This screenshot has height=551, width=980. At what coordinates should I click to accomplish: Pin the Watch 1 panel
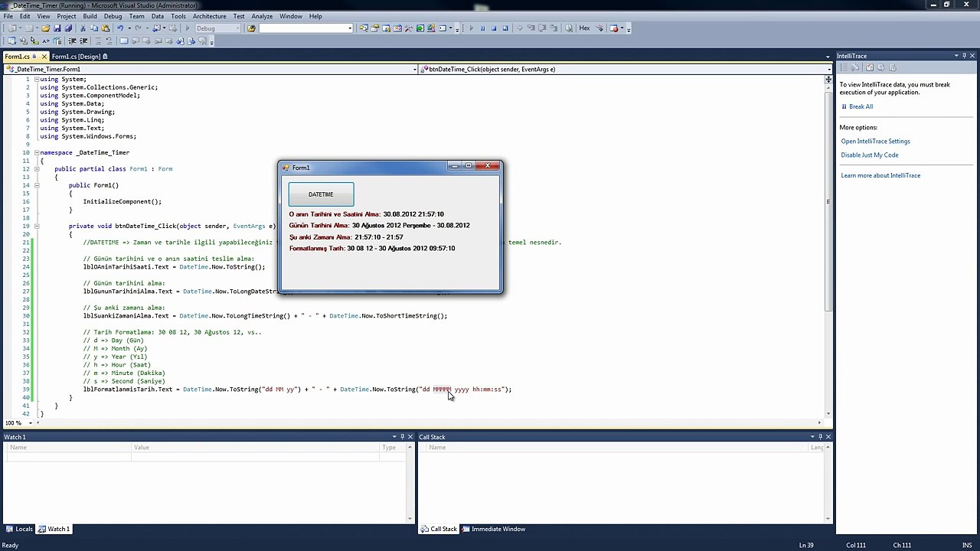(x=402, y=437)
